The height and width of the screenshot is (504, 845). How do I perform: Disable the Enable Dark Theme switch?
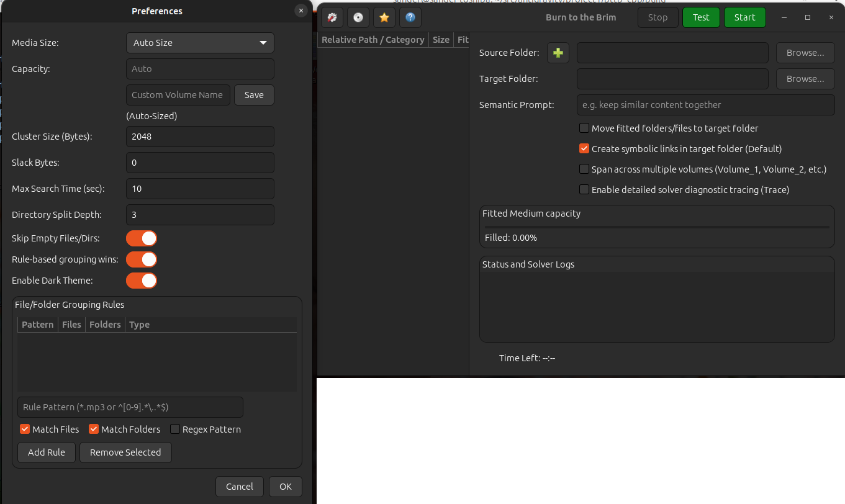[142, 281]
